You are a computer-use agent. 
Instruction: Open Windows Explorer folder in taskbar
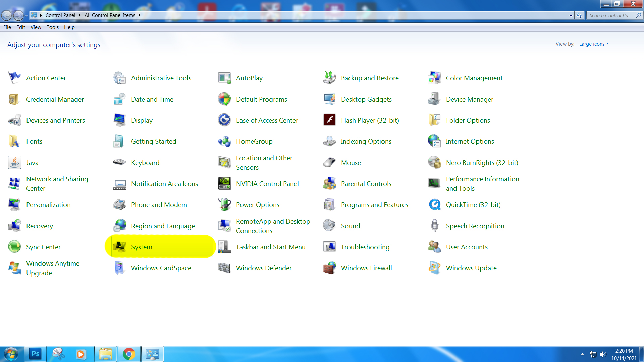[106, 354]
